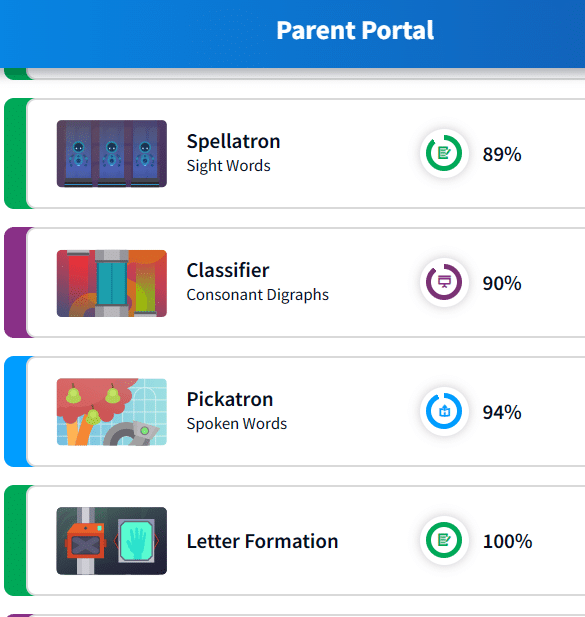Click the Spoken Words subtitle
The height and width of the screenshot is (617, 585).
pyautogui.click(x=237, y=424)
